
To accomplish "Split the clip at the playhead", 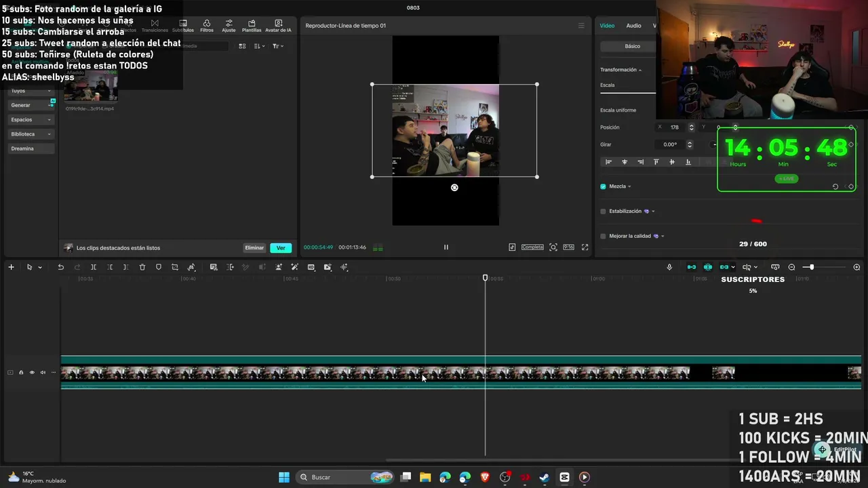I will (94, 267).
